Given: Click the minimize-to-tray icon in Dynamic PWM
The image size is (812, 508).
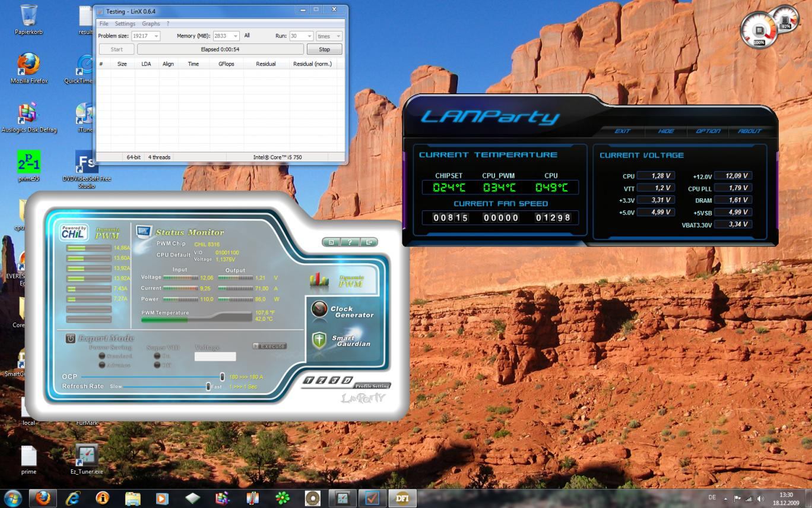Looking at the screenshot, I should [x=331, y=242].
